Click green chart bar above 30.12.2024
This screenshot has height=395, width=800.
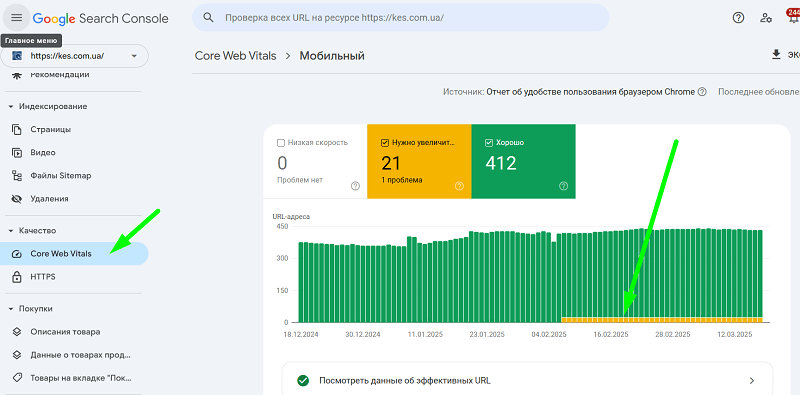click(x=364, y=284)
